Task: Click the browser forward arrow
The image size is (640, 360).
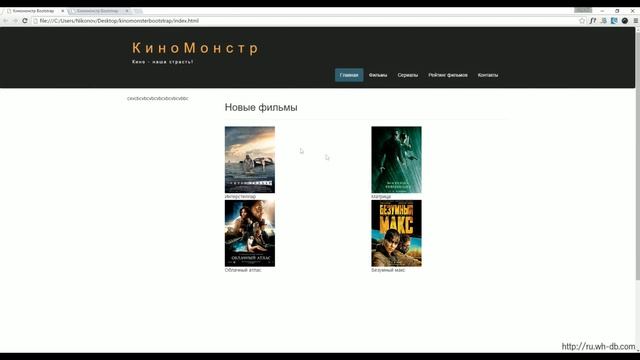Action: click(15, 21)
